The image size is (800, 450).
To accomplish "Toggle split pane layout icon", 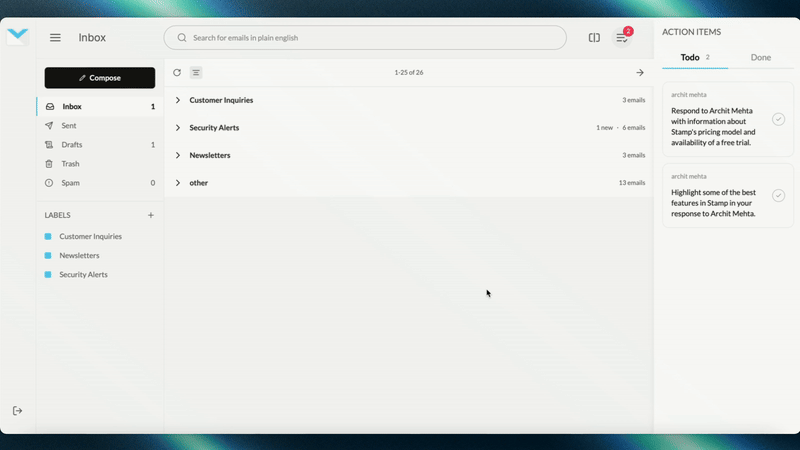I will coord(594,38).
